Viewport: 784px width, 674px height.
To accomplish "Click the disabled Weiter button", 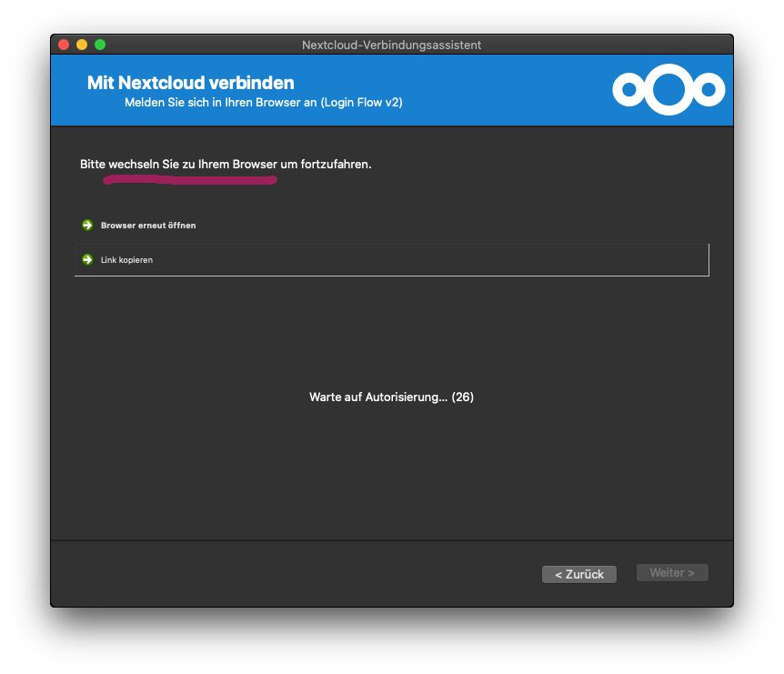I will (x=672, y=572).
